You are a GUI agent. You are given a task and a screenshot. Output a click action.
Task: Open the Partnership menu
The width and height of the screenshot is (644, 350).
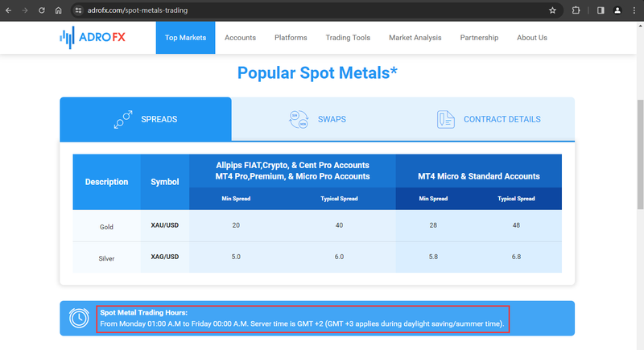(x=479, y=37)
